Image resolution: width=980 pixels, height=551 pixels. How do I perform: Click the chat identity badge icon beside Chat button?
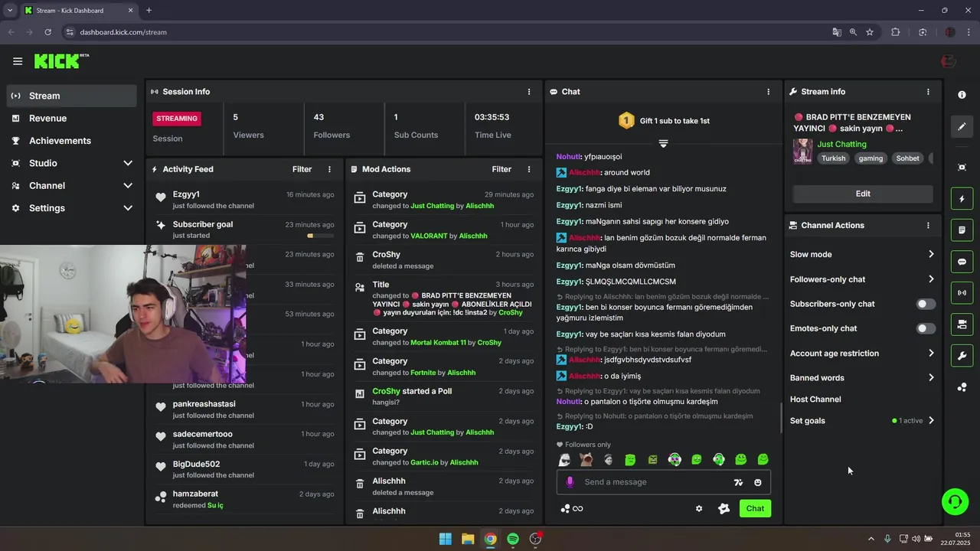[x=724, y=509]
